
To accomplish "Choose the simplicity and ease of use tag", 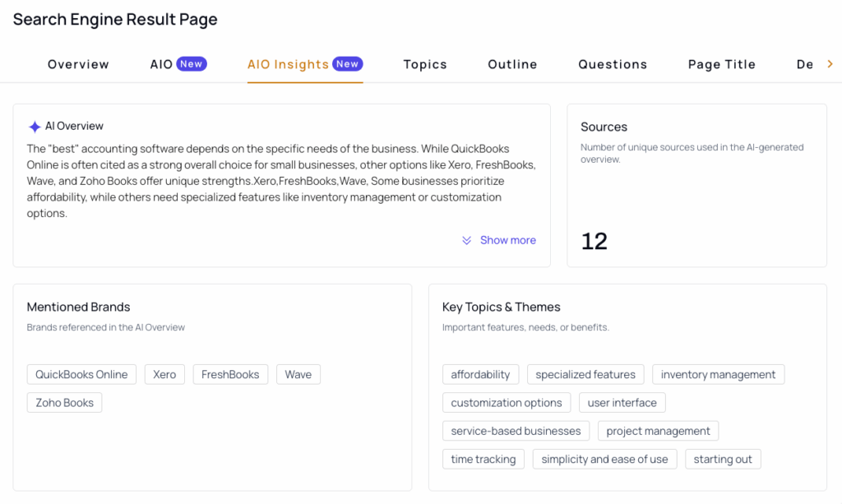I will [604, 459].
